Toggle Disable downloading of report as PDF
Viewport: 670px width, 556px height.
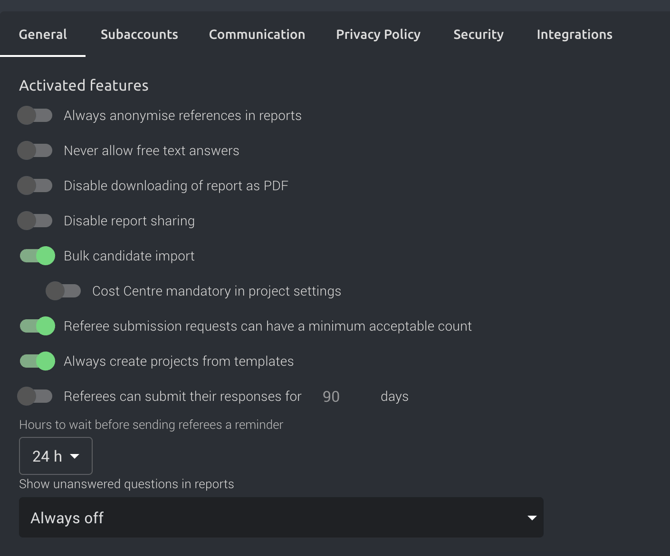pos(35,185)
